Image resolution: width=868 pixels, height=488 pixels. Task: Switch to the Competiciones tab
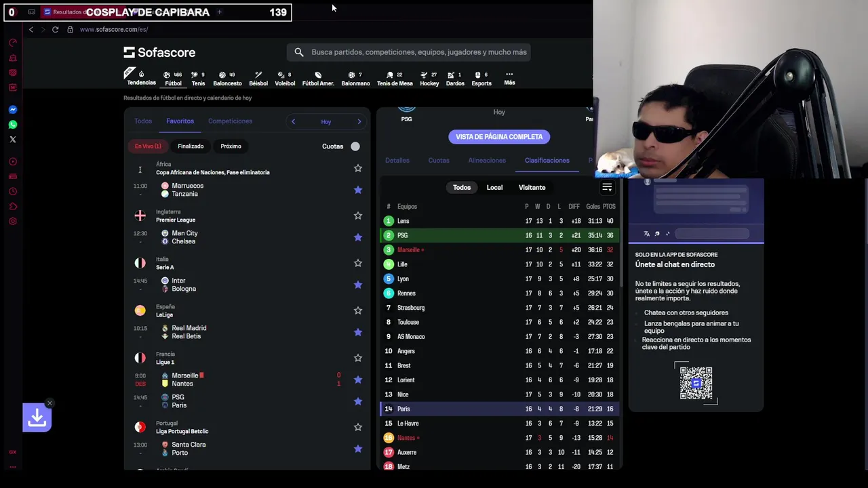(x=230, y=121)
